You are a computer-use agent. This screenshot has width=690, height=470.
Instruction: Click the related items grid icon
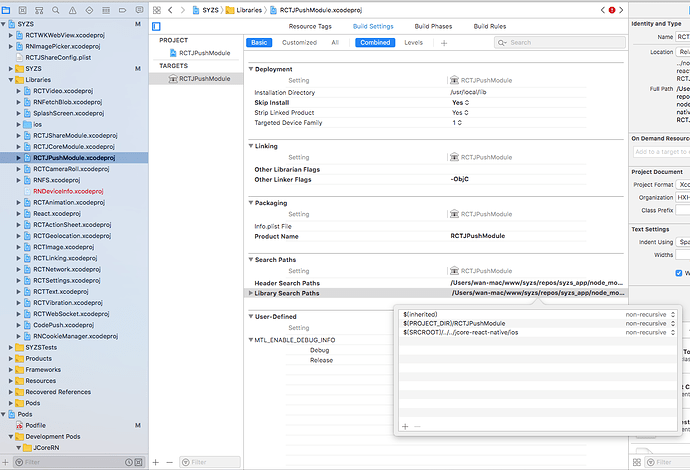pyautogui.click(x=156, y=10)
